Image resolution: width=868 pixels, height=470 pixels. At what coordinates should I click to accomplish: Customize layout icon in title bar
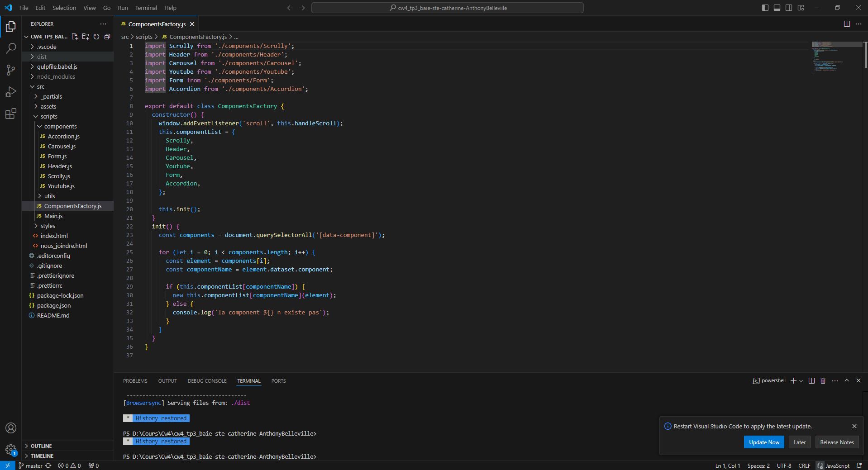tap(801, 8)
